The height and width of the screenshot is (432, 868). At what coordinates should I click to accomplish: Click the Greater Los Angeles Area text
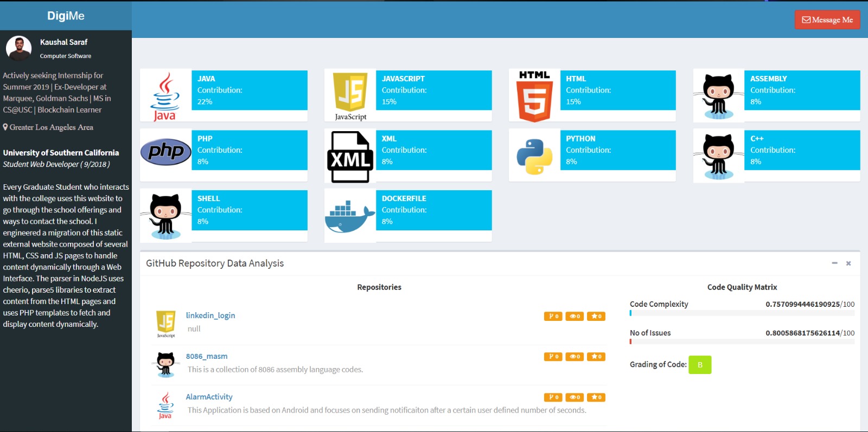[52, 127]
